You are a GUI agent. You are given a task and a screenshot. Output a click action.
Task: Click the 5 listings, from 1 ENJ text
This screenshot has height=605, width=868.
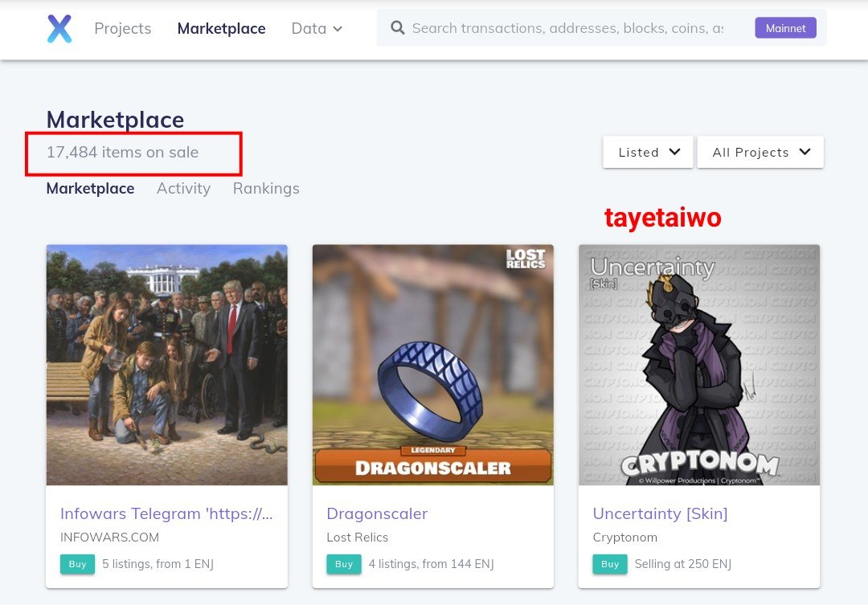pos(158,564)
